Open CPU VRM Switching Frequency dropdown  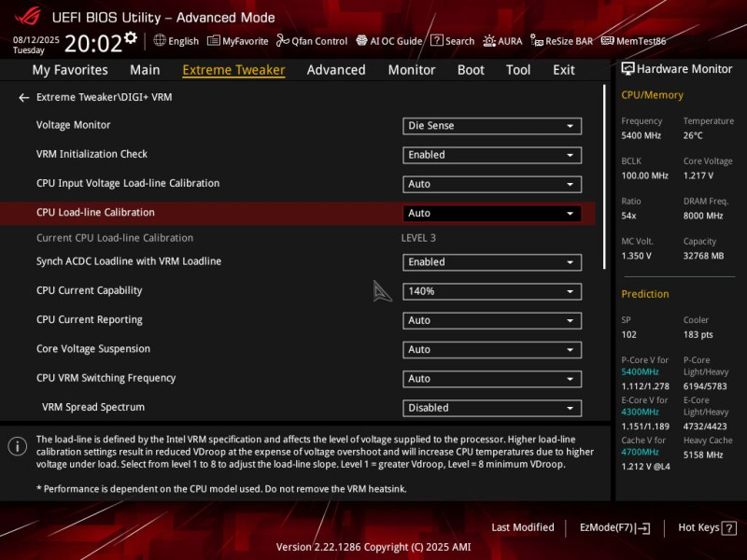tap(492, 379)
